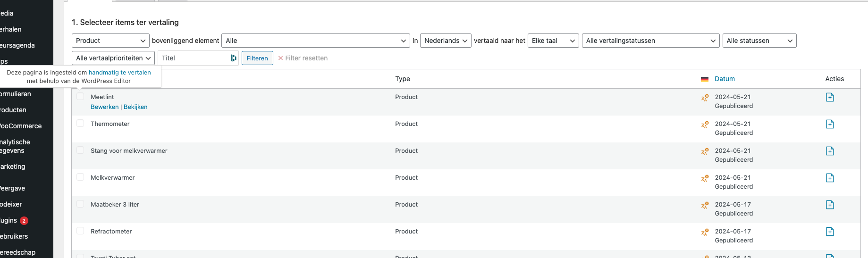The width and height of the screenshot is (868, 258).
Task: Open the Alle vertalingstatussen dropdown
Action: click(x=651, y=41)
